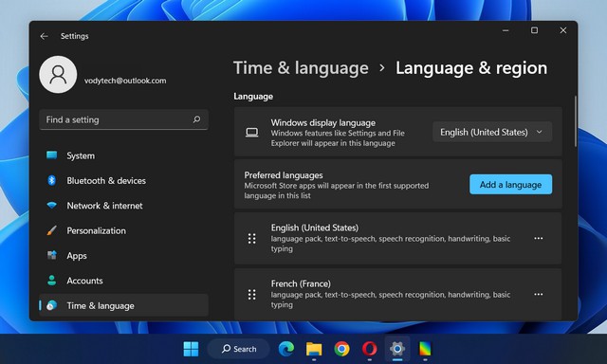Click the search magnifier in Find a setting
The width and height of the screenshot is (607, 364).
[x=196, y=119]
